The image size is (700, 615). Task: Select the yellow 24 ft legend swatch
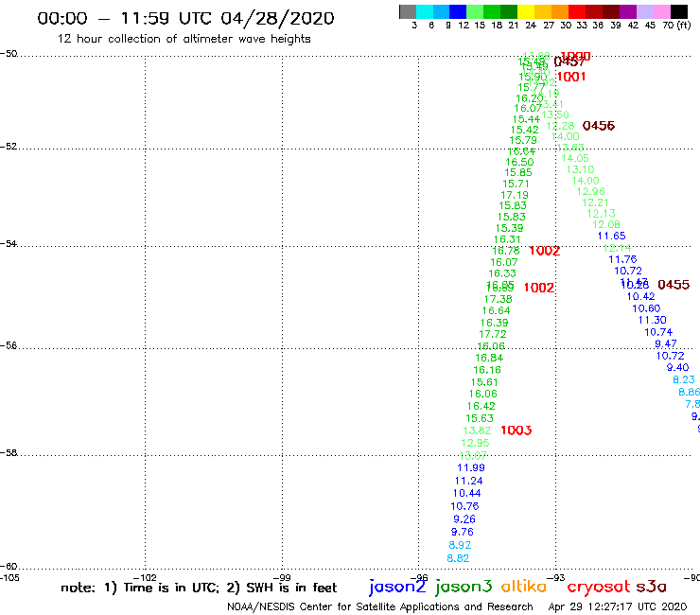(526, 11)
